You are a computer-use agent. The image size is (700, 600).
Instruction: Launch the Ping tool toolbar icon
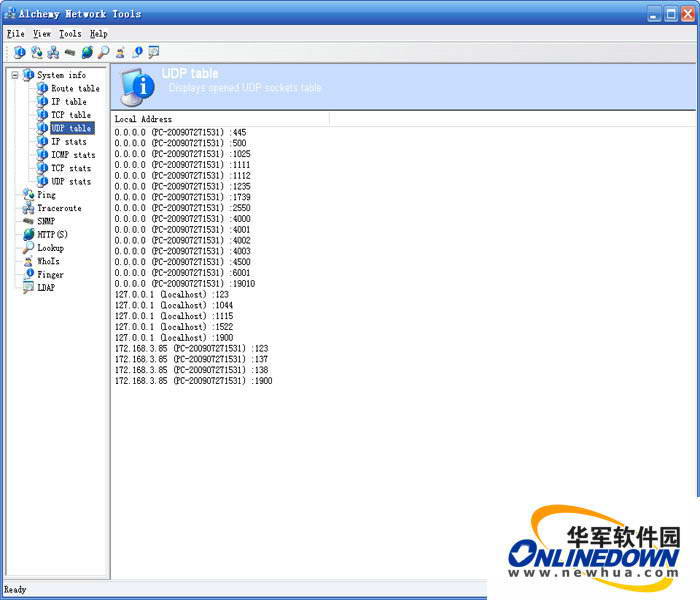coord(37,52)
